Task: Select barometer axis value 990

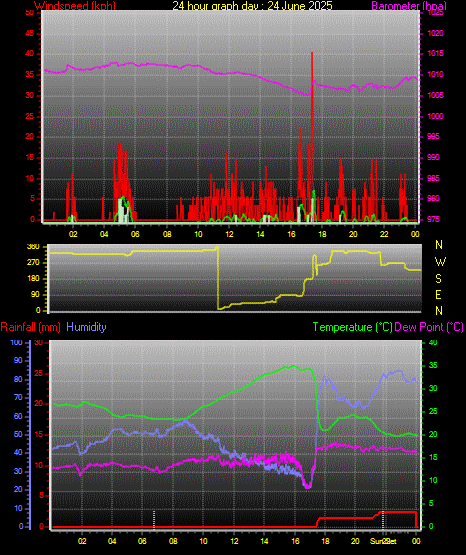Action: (433, 157)
